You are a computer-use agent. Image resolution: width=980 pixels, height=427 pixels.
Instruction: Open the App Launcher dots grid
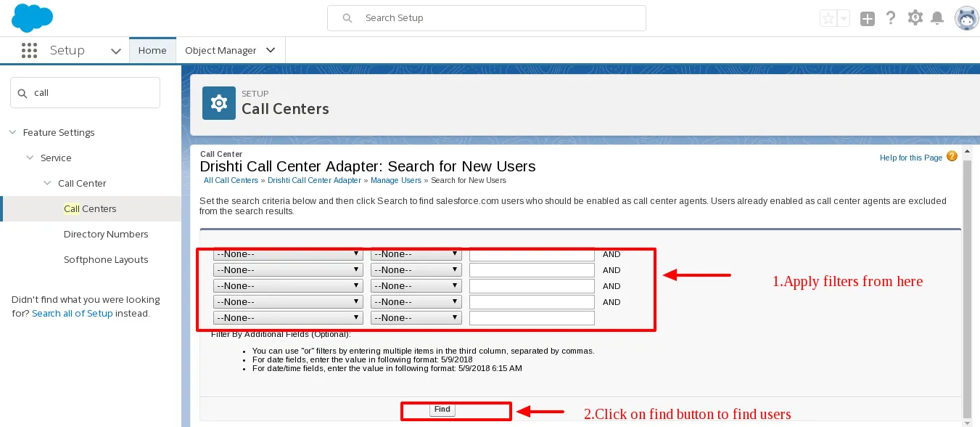tap(29, 50)
